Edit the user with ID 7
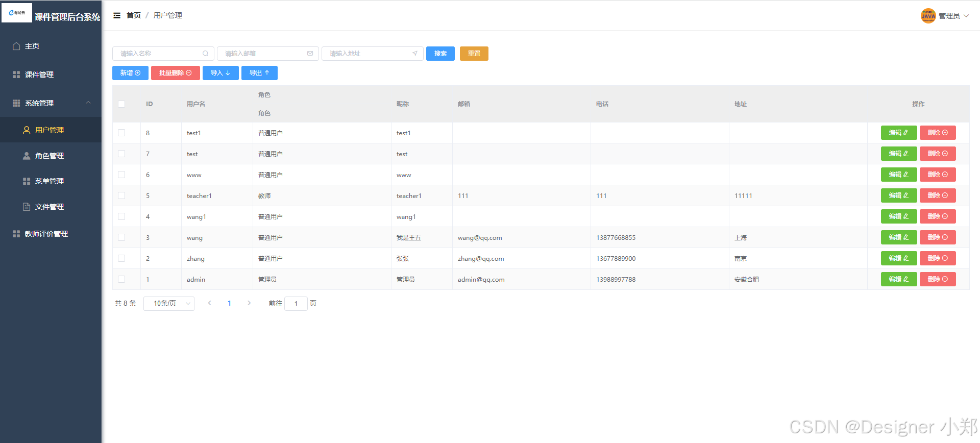Screen dimensions: 980x443 pyautogui.click(x=899, y=154)
